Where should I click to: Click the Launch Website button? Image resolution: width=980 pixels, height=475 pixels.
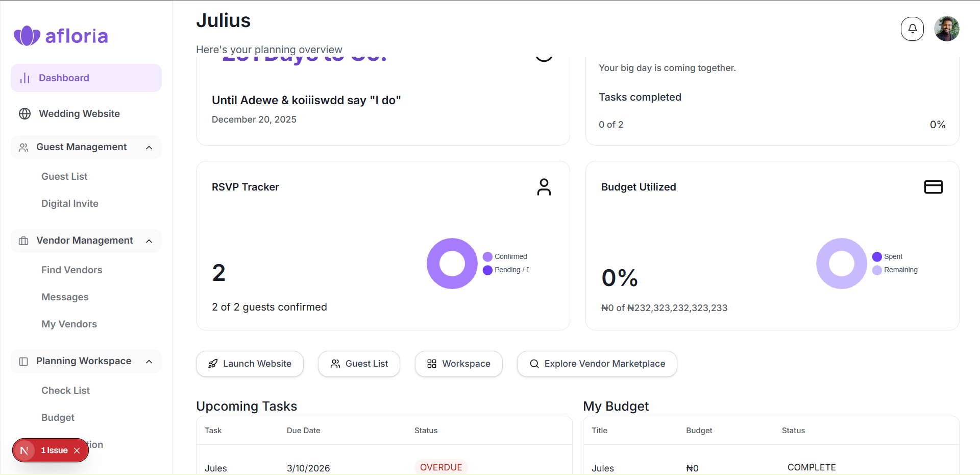click(250, 364)
